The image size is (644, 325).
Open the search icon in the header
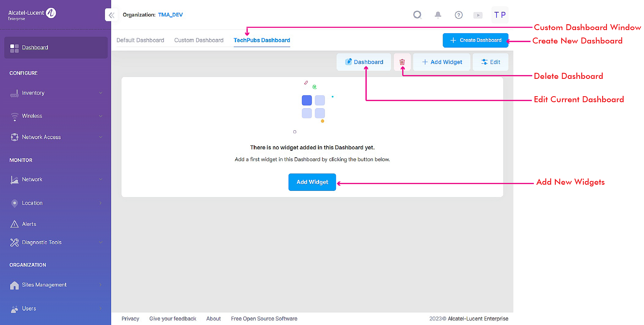coord(417,15)
